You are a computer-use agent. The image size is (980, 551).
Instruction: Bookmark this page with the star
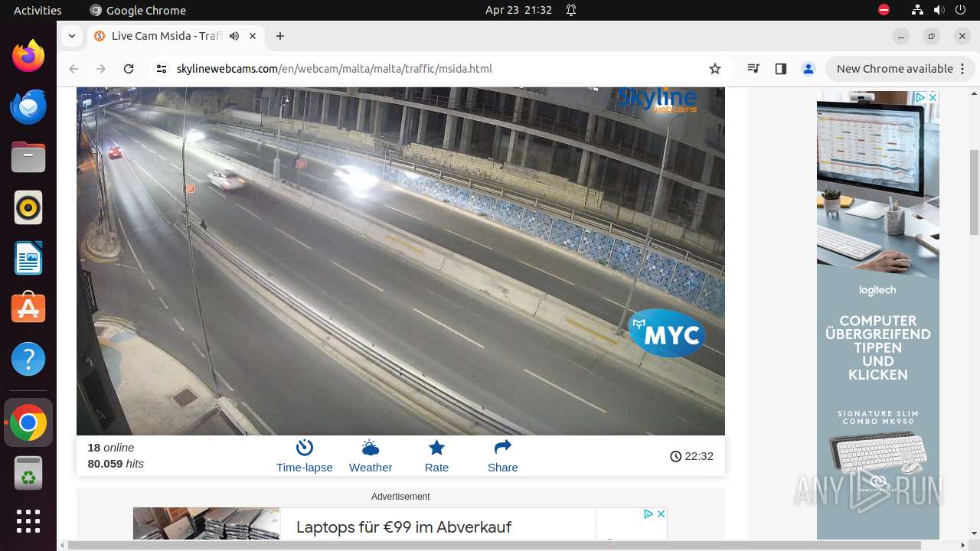click(x=715, y=69)
